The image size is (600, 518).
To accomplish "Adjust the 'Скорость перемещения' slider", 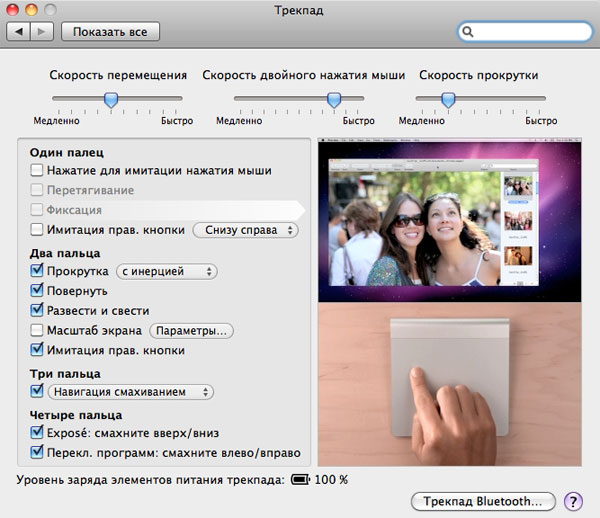I will point(111,100).
